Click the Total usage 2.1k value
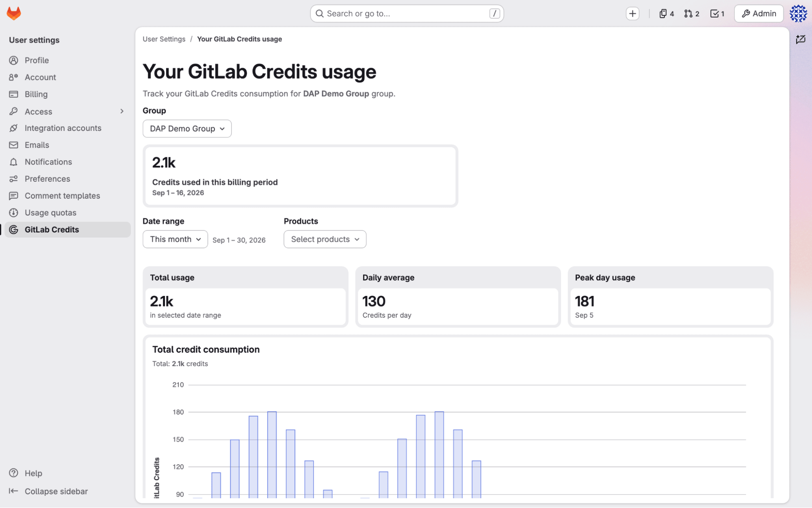The image size is (812, 508). [161, 301]
